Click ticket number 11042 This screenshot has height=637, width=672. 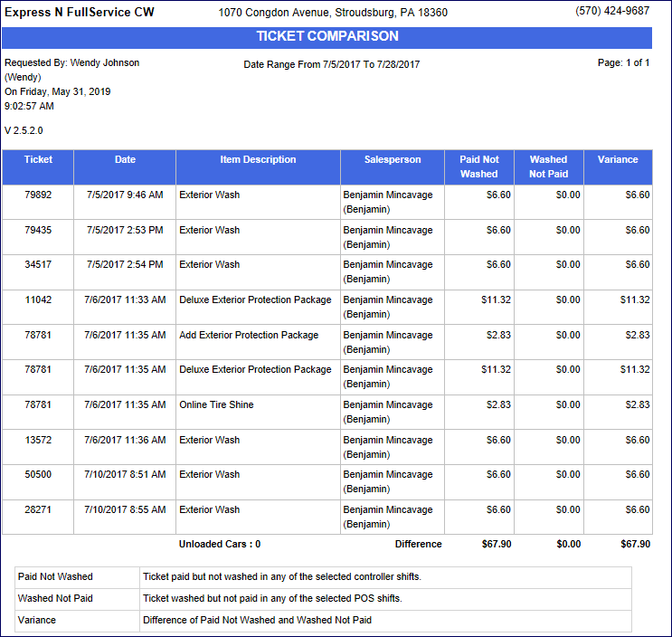click(x=38, y=299)
